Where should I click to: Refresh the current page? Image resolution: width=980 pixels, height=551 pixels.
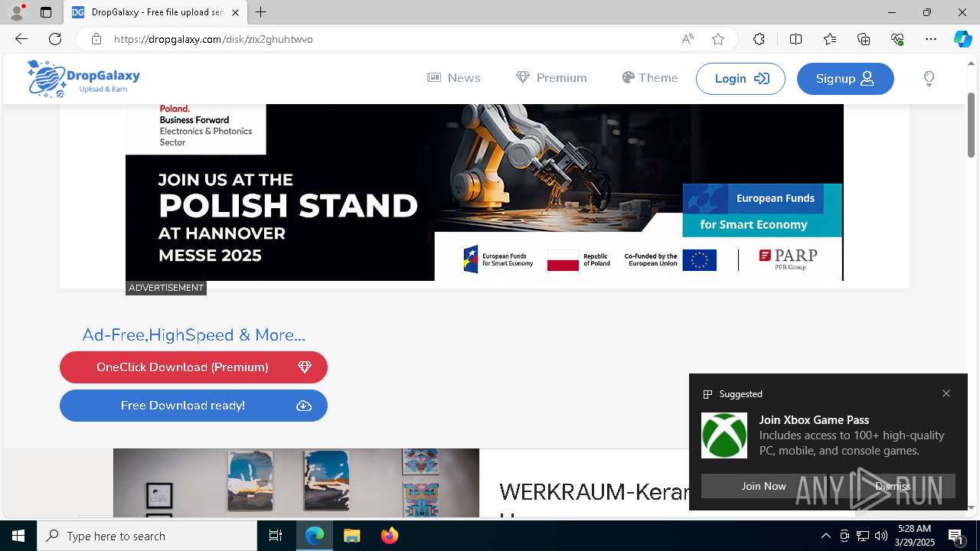pos(55,39)
